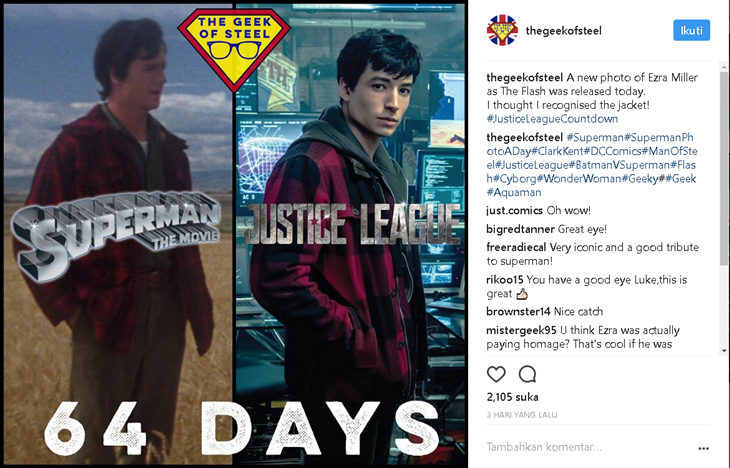Visit brownster14 commenter profile
The width and height of the screenshot is (730, 468).
coord(518,312)
